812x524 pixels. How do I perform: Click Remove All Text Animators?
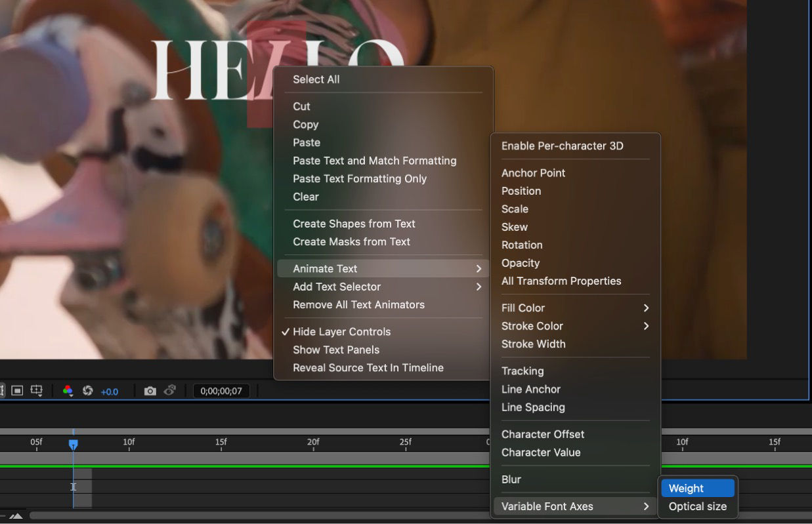[358, 304]
